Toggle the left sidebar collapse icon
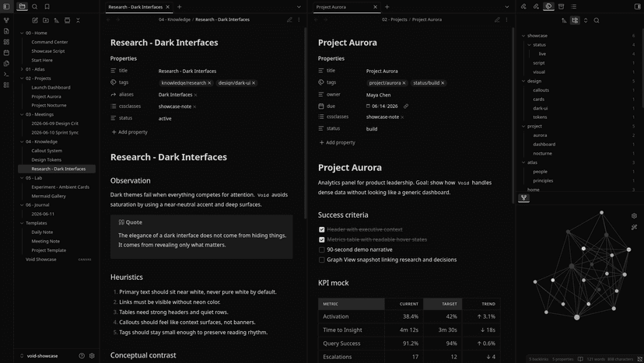The image size is (644, 363). 6,6
